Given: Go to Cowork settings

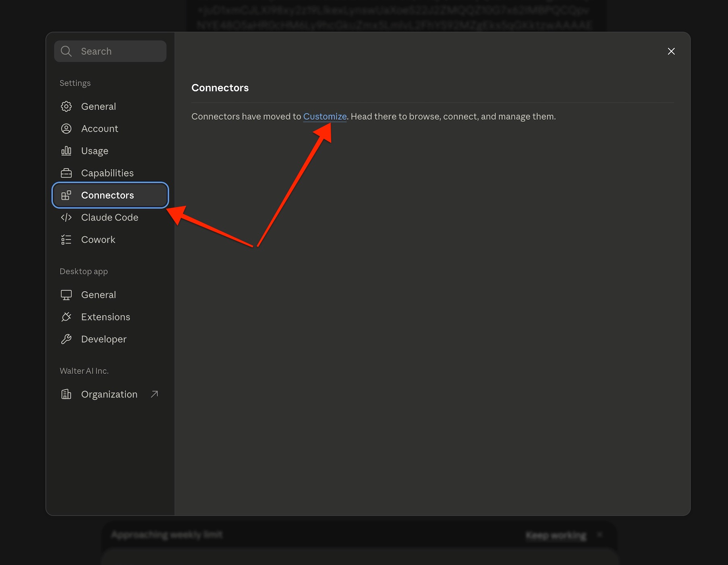Looking at the screenshot, I should click(110, 239).
